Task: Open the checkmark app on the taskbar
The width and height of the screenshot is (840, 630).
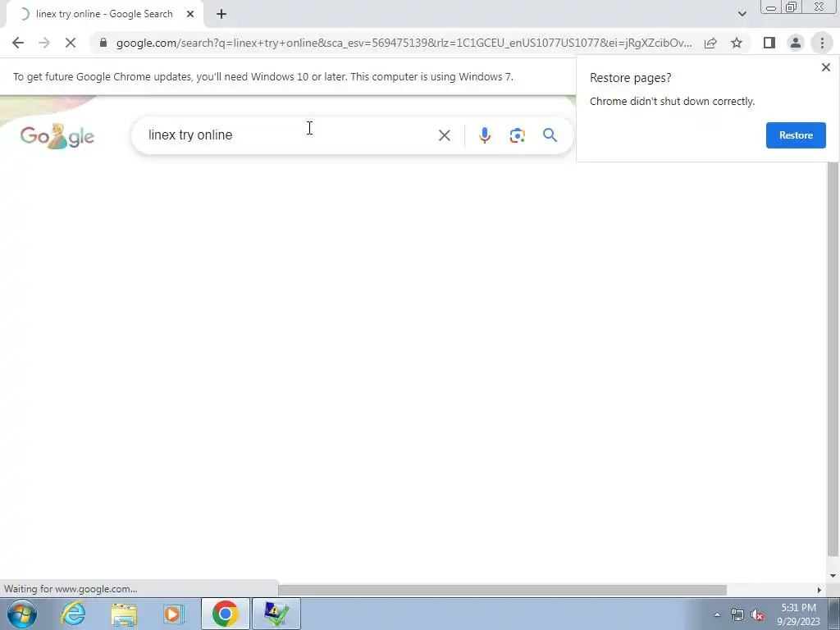Action: [x=276, y=614]
